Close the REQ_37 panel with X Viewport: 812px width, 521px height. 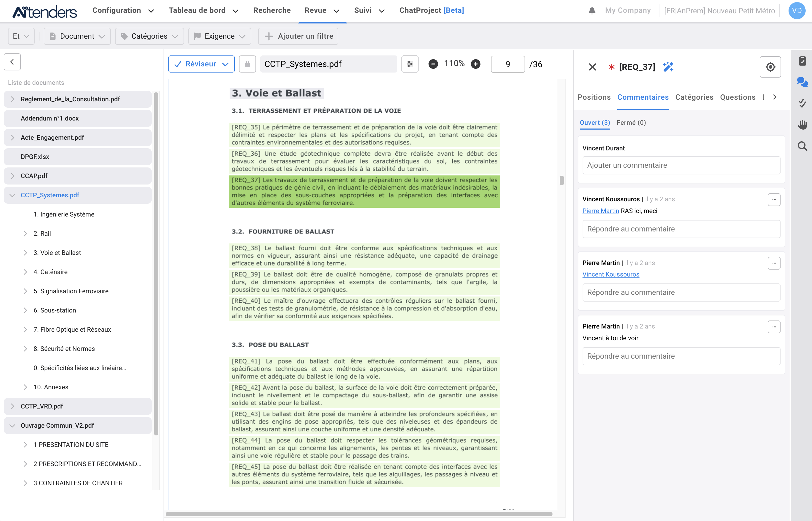(x=592, y=67)
